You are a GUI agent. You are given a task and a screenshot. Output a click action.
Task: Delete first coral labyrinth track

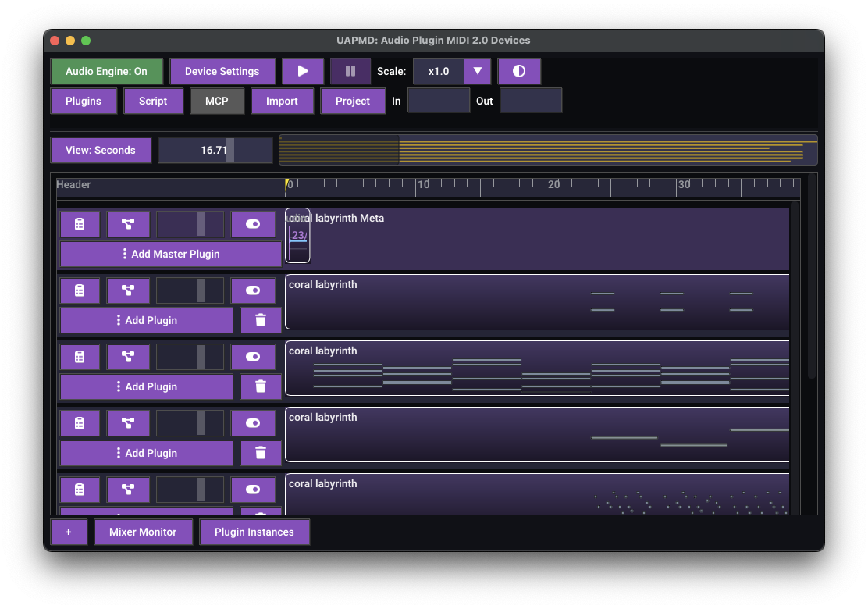click(x=261, y=321)
